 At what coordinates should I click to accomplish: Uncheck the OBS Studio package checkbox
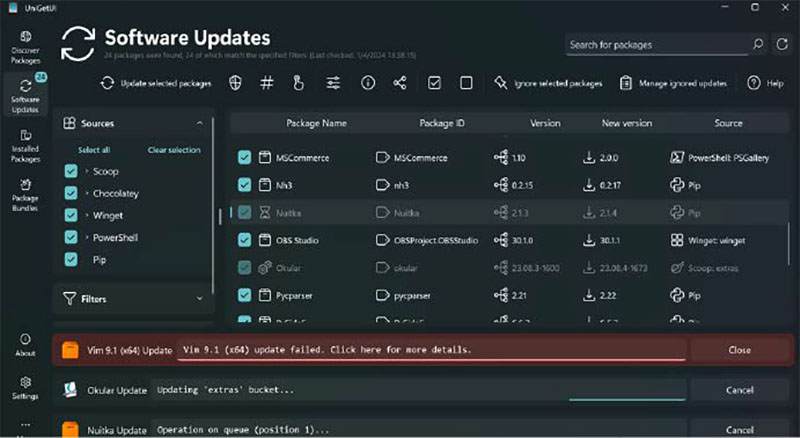coord(244,240)
